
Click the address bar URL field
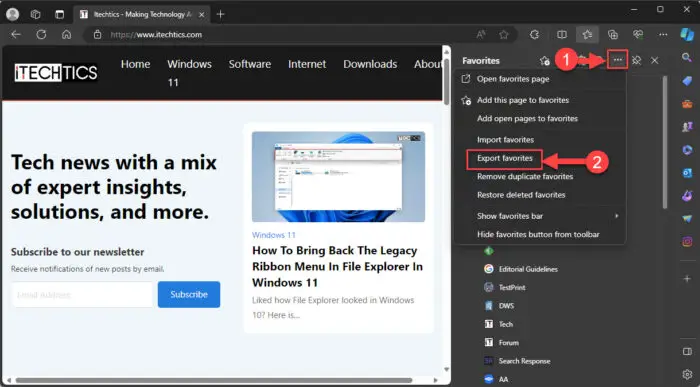click(286, 34)
